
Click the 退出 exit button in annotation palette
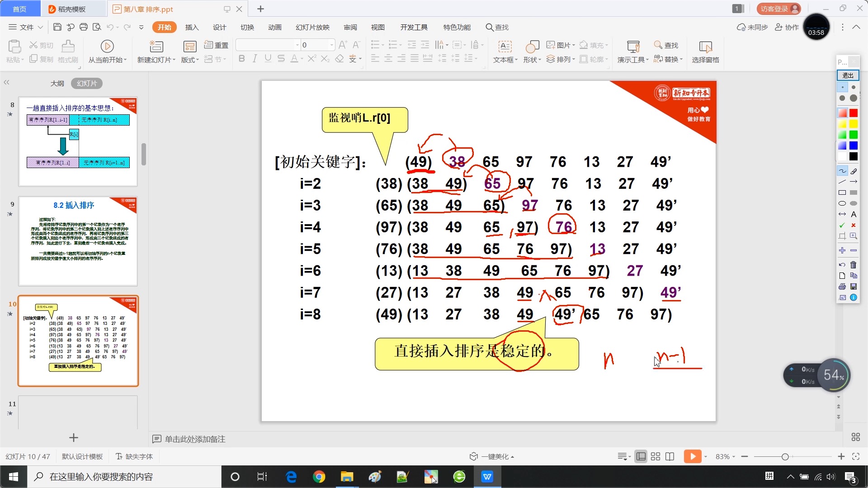848,75
